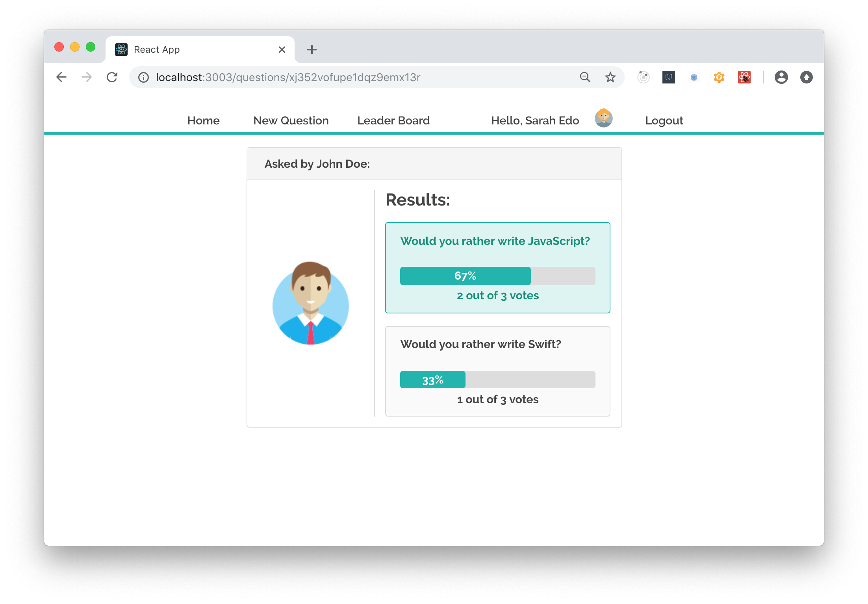Click the blue cube extension icon

694,77
